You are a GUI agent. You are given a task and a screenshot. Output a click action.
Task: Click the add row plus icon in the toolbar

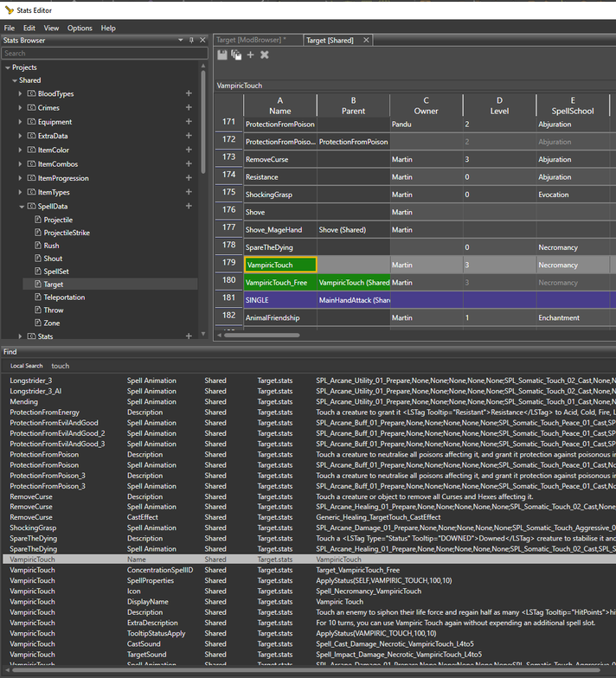point(251,55)
